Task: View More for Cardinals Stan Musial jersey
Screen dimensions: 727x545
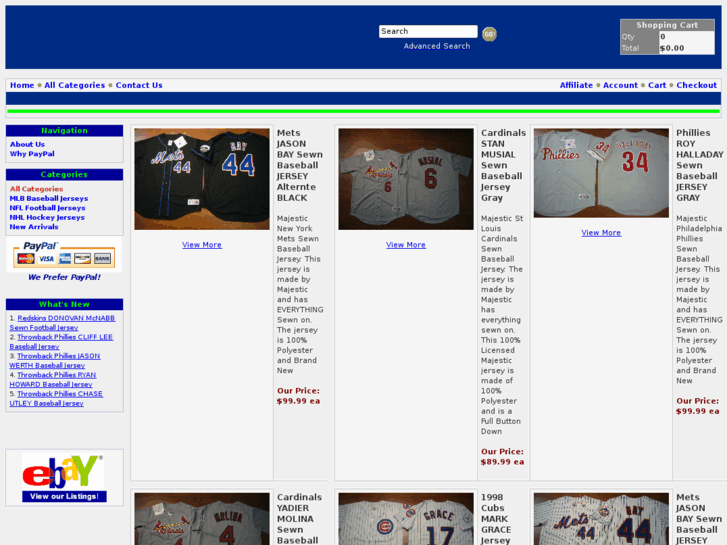Action: (406, 245)
